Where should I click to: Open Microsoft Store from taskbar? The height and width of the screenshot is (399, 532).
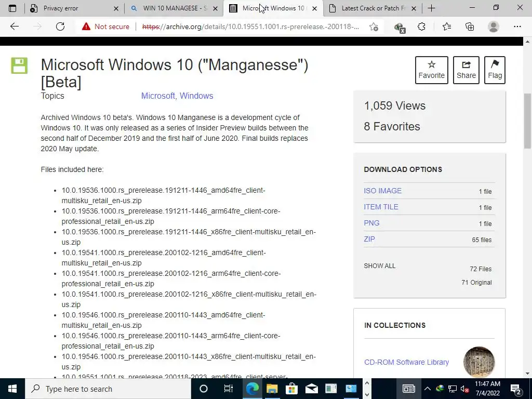[291, 389]
